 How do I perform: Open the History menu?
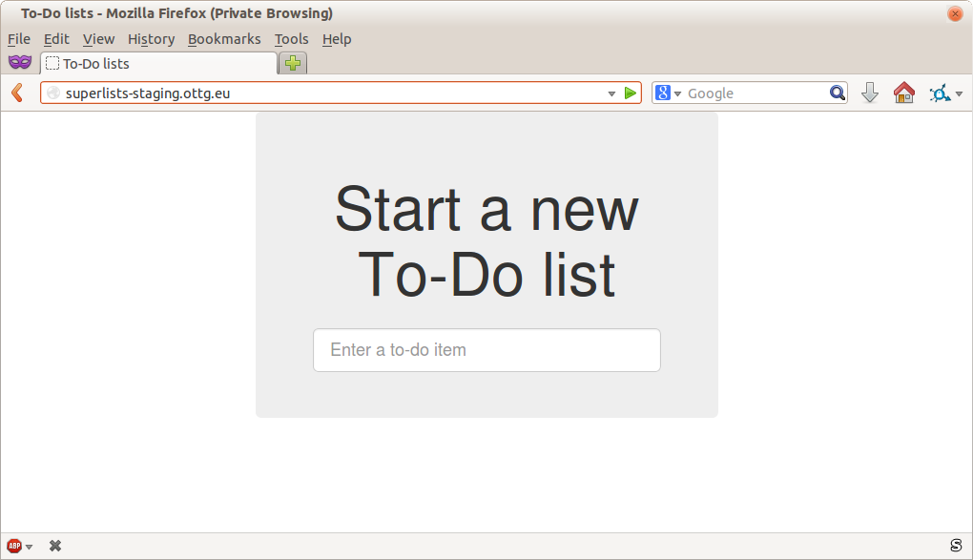point(150,39)
